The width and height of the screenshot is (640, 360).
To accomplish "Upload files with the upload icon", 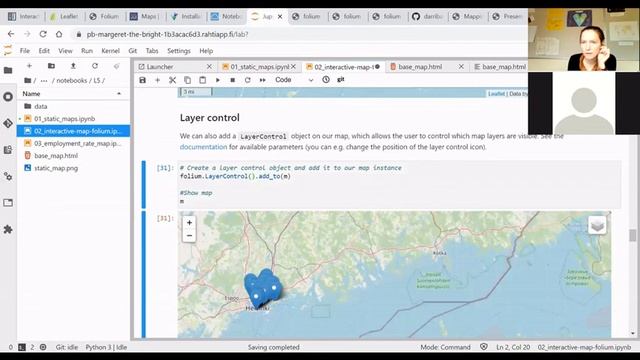I will (x=73, y=66).
